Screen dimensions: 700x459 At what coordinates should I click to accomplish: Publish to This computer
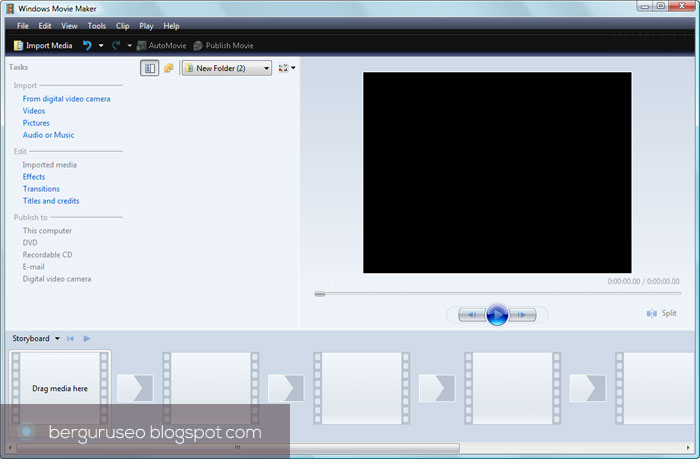[x=47, y=231]
